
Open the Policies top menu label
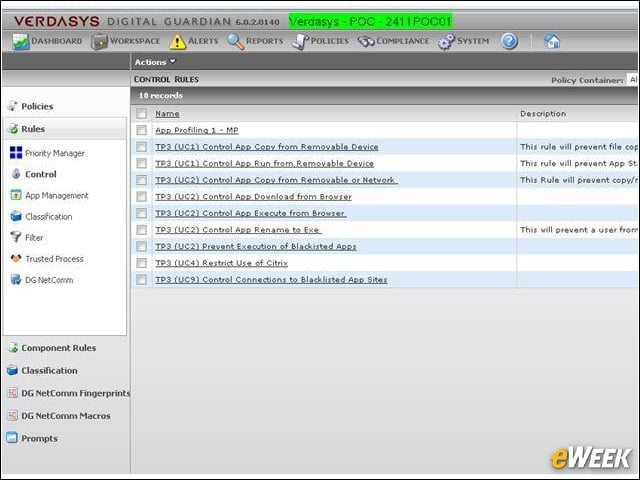coord(330,41)
